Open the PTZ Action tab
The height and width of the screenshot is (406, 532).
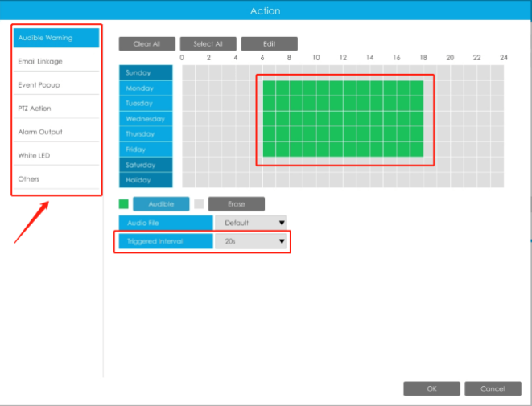pyautogui.click(x=56, y=109)
